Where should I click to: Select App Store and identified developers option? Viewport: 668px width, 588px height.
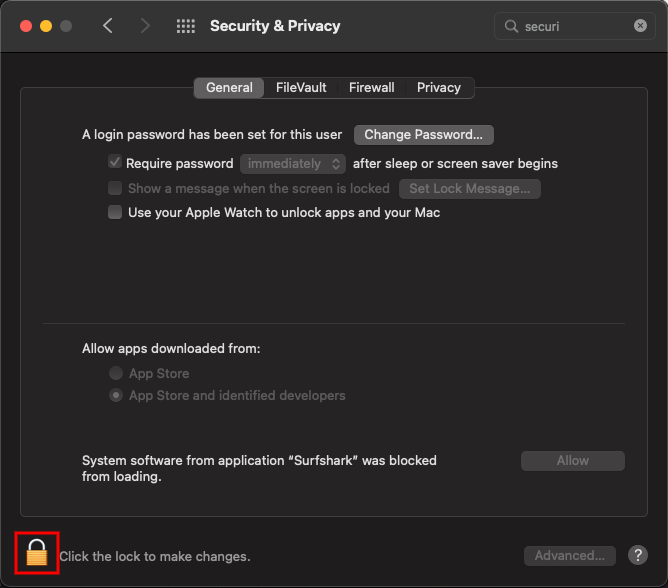pyautogui.click(x=116, y=395)
